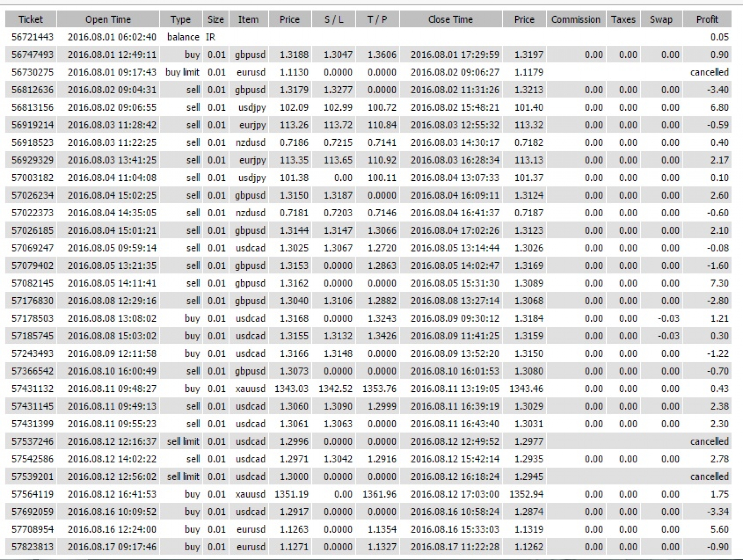Click the Type column header
The image size is (743, 560).
click(x=181, y=19)
